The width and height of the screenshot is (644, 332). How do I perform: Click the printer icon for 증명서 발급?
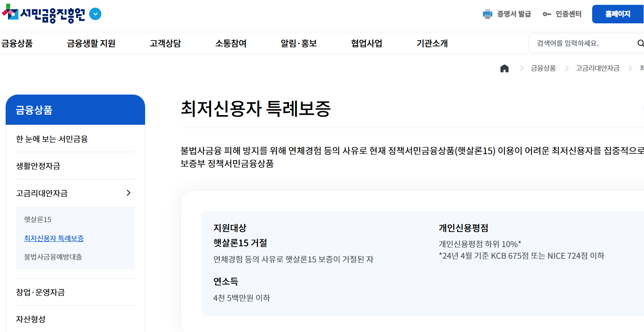(x=487, y=14)
